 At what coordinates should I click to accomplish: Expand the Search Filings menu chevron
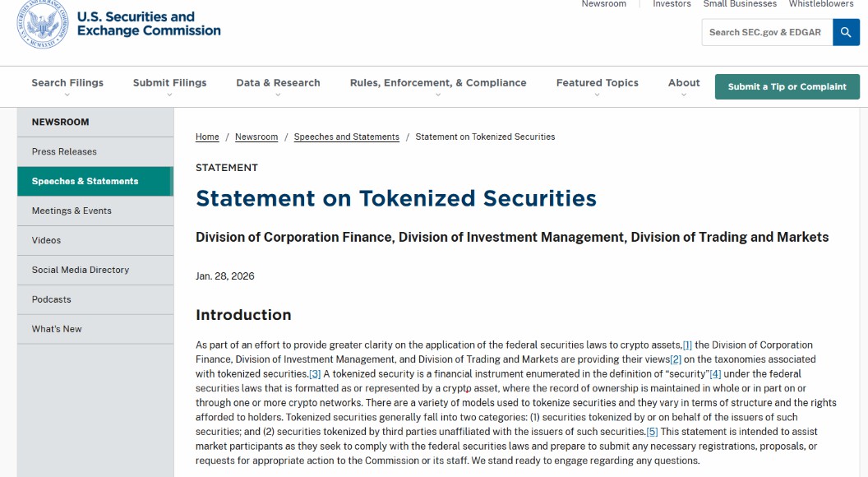[x=67, y=95]
